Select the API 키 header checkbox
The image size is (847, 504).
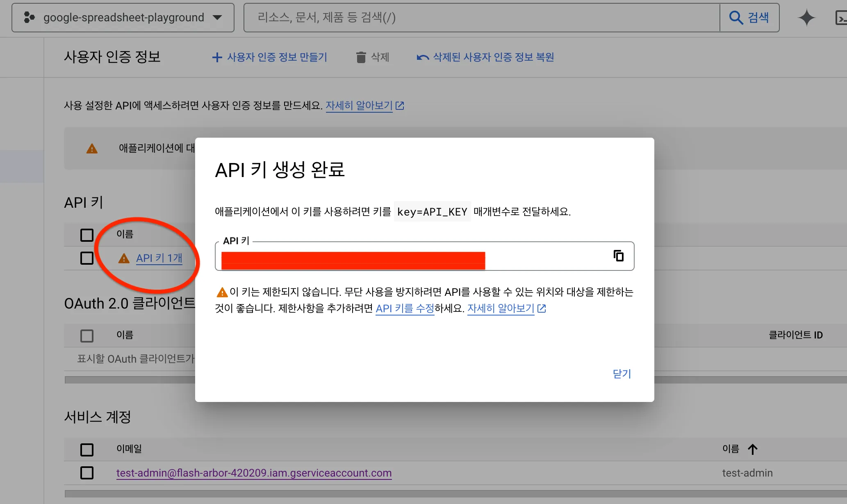point(87,235)
